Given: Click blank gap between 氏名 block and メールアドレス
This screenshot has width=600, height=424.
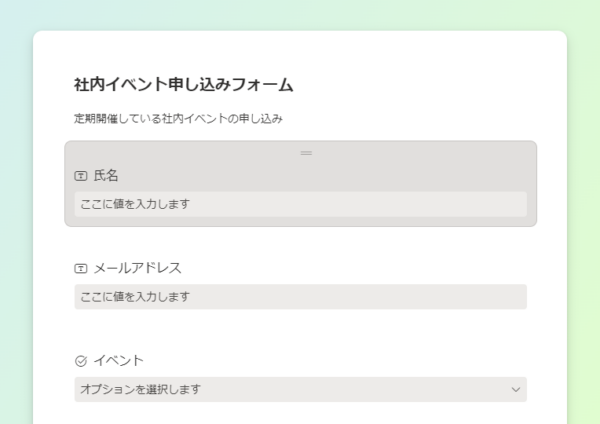Looking at the screenshot, I should click(300, 243).
